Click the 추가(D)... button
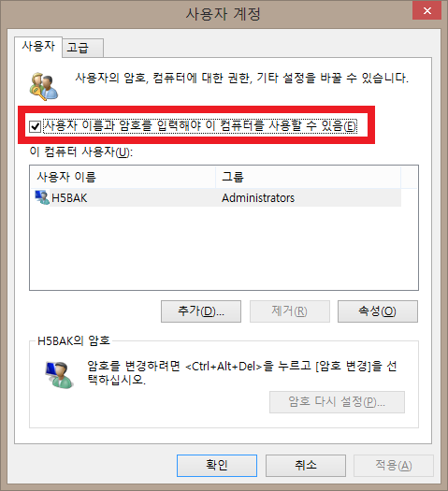 [201, 311]
